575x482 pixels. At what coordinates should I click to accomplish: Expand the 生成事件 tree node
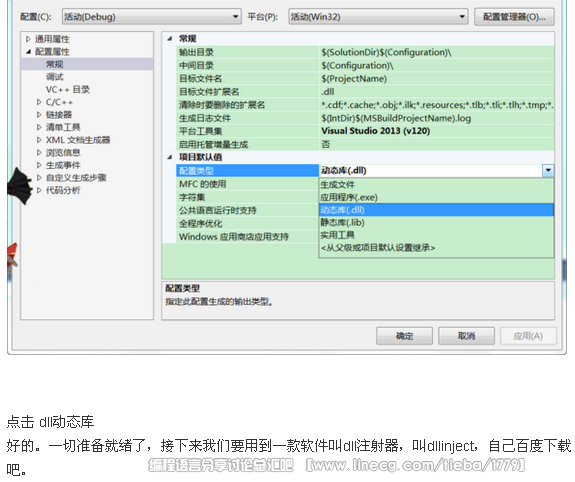click(39, 165)
